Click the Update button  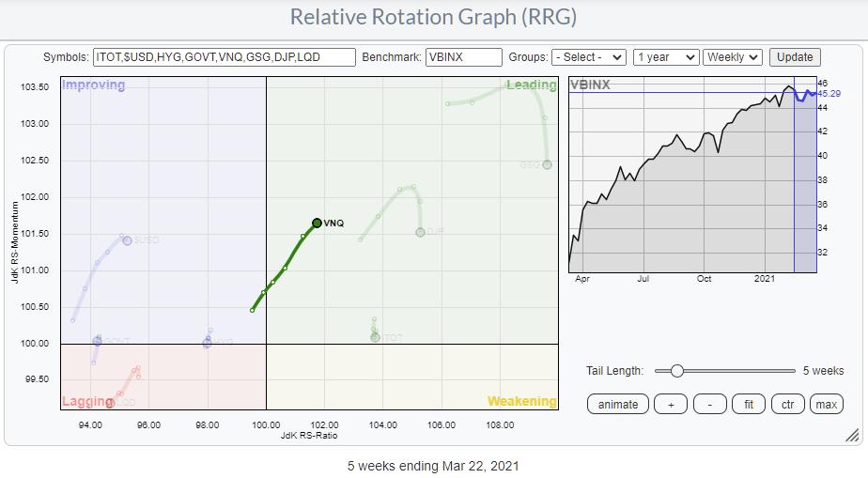(x=795, y=57)
